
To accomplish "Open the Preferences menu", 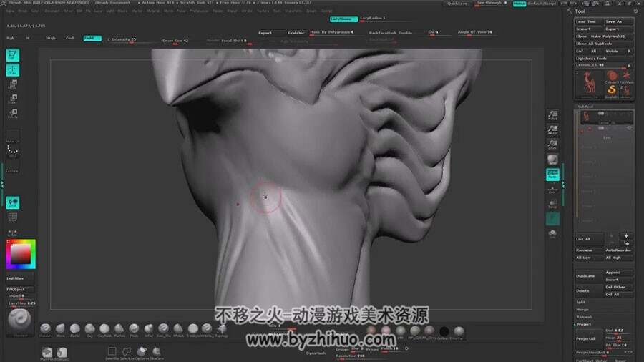I will [x=199, y=11].
